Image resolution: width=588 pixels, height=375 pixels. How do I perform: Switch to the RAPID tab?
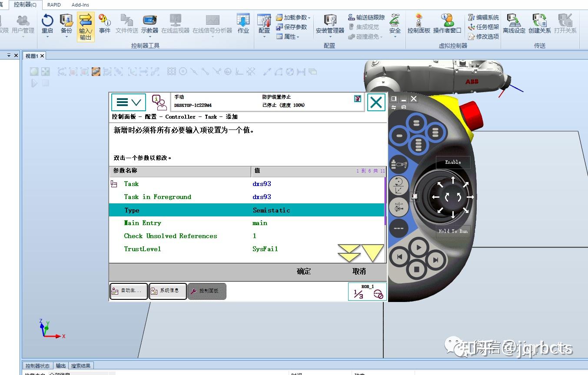(54, 5)
